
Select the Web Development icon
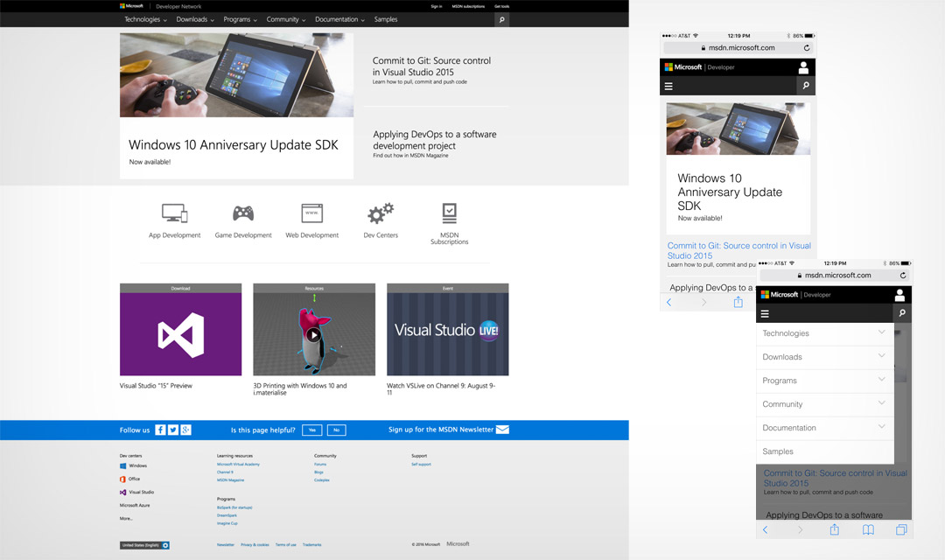pos(311,213)
